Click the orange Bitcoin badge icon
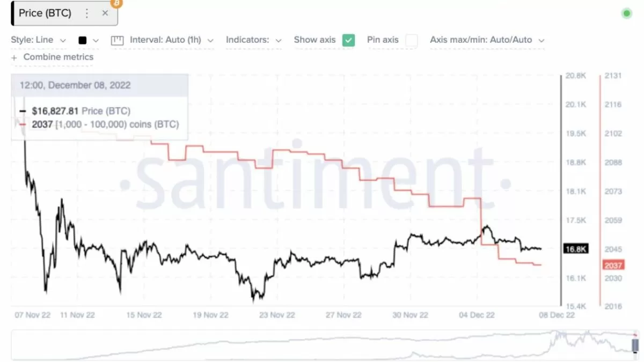The width and height of the screenshot is (644, 362). coord(117,3)
